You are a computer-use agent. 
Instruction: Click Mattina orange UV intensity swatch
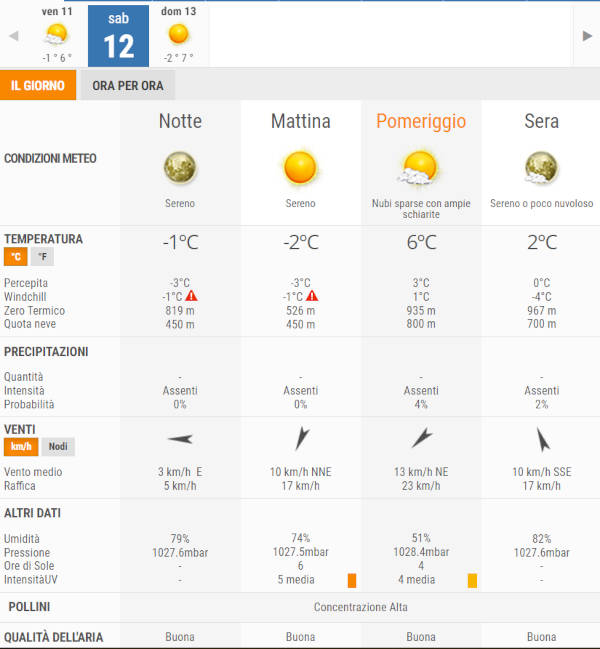click(x=352, y=580)
